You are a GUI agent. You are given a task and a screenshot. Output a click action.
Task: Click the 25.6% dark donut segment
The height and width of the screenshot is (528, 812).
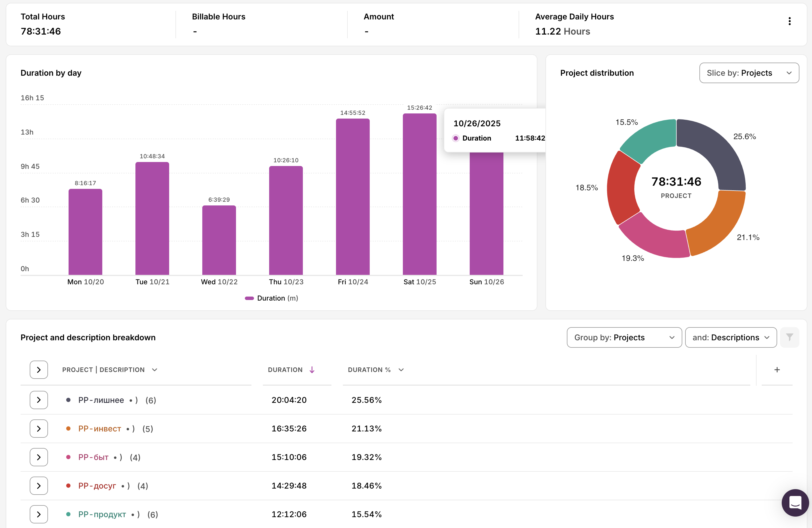click(715, 150)
